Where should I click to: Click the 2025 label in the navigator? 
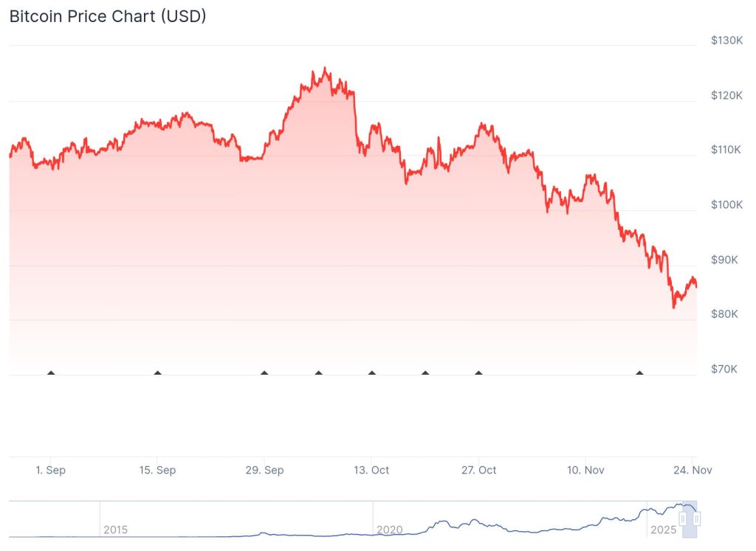coord(663,530)
